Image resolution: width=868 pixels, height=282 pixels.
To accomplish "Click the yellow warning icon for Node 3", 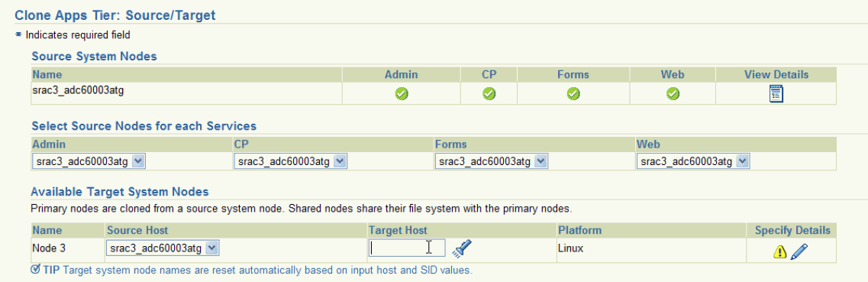I will (x=779, y=252).
